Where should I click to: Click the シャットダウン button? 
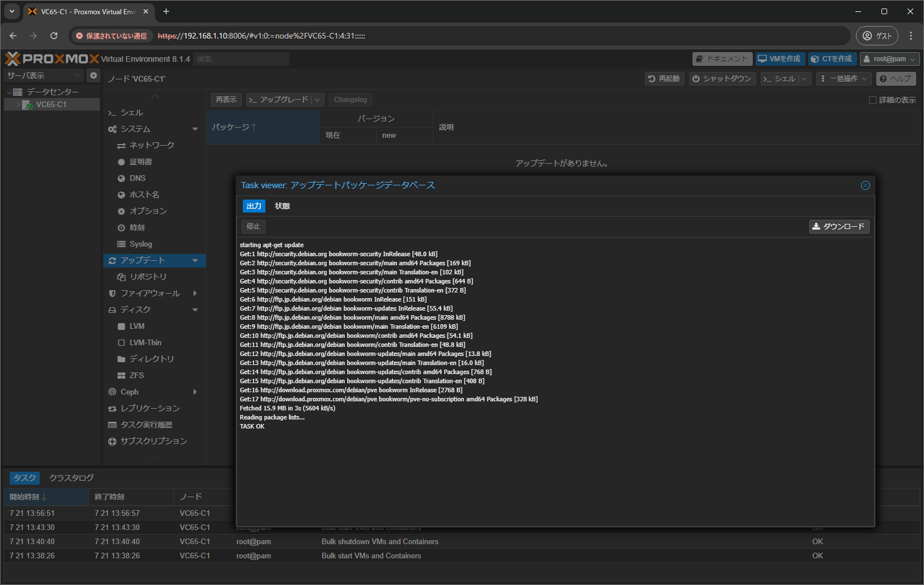(x=722, y=79)
